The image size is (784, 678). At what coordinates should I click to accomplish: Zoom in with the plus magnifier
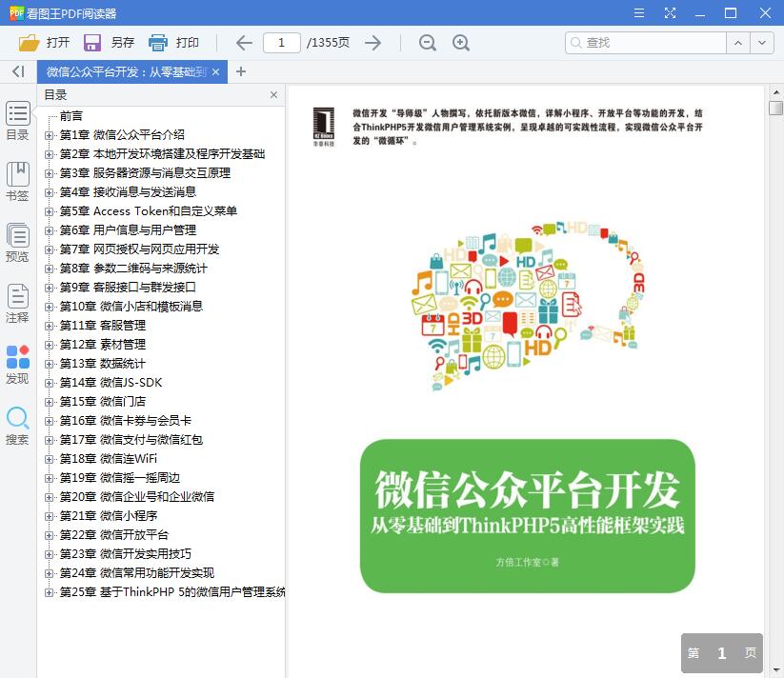click(x=460, y=43)
